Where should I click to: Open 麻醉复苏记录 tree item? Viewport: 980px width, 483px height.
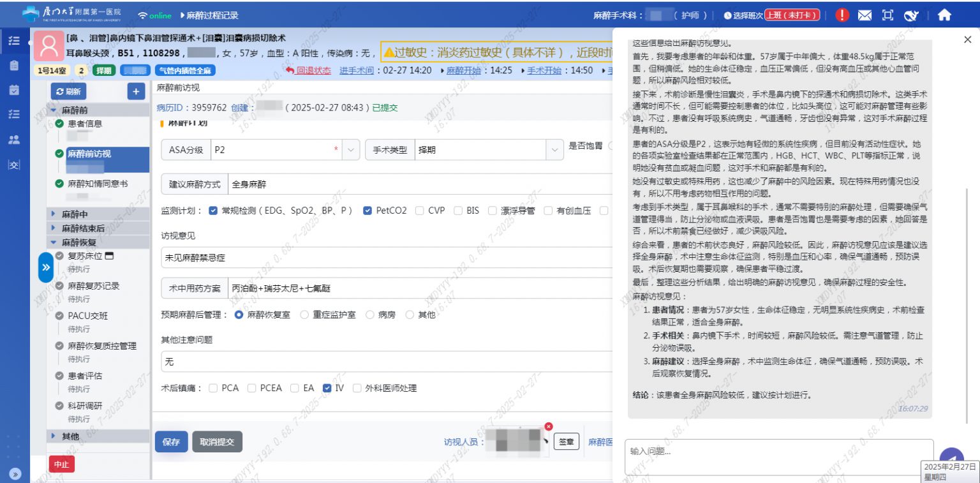[x=94, y=286]
